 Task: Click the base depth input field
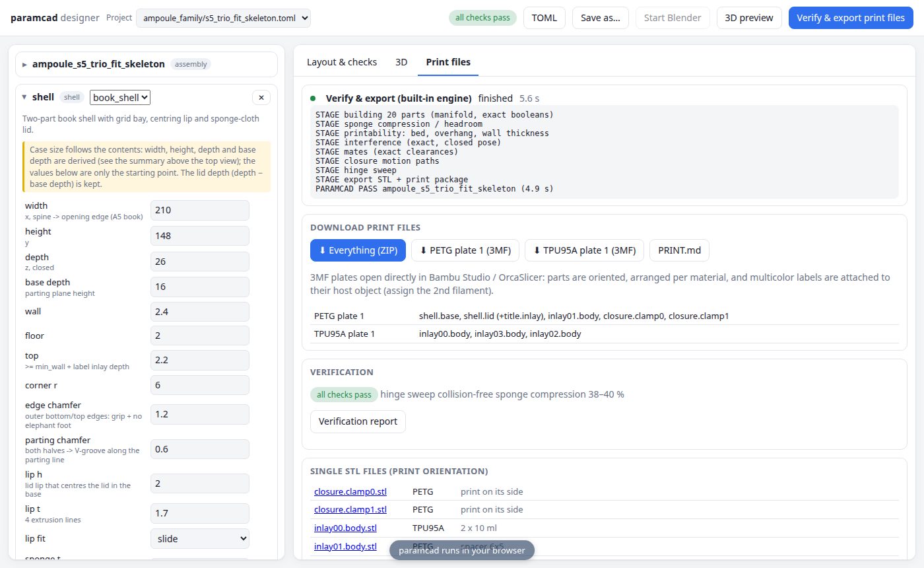(x=200, y=287)
